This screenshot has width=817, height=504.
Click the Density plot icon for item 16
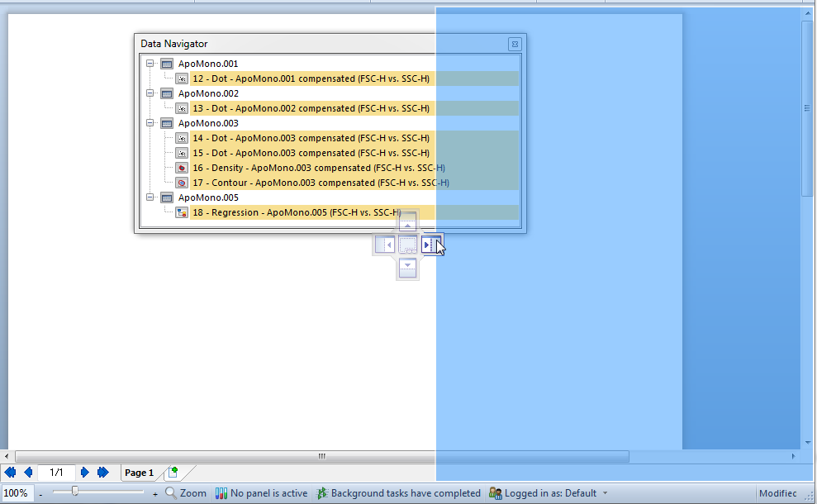coord(182,168)
